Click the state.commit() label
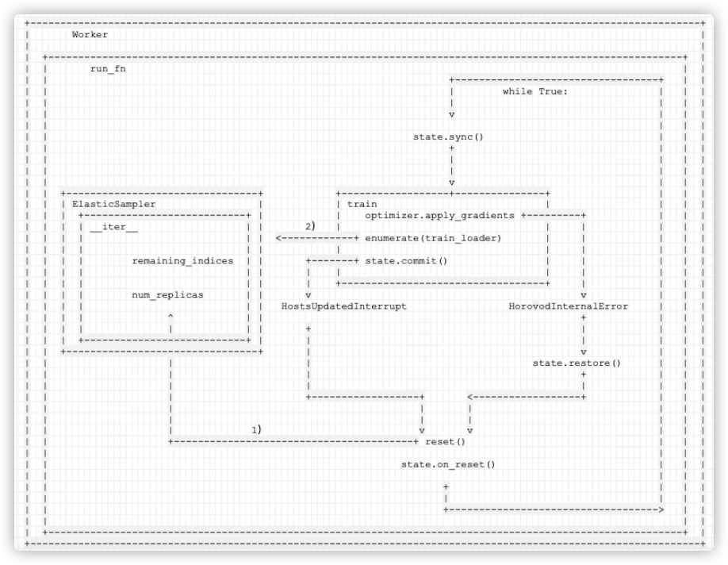Image resolution: width=728 pixels, height=565 pixels. 406,261
